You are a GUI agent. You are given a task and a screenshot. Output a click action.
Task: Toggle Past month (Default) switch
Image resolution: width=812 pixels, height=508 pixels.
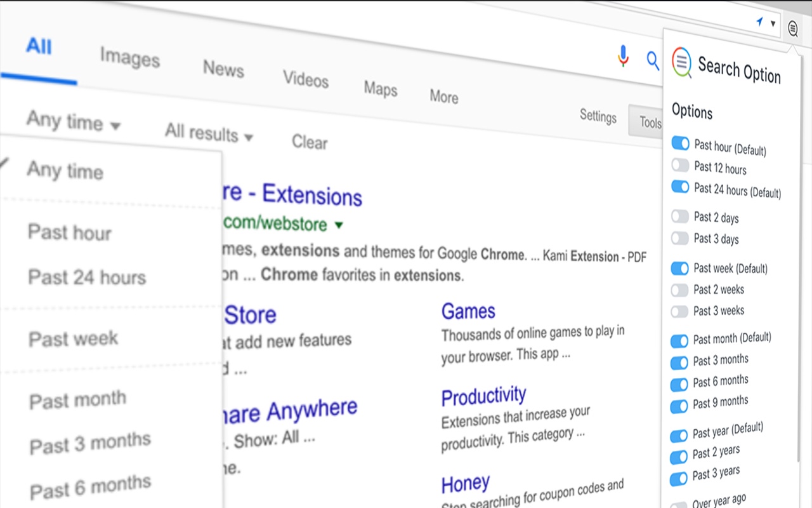point(679,341)
